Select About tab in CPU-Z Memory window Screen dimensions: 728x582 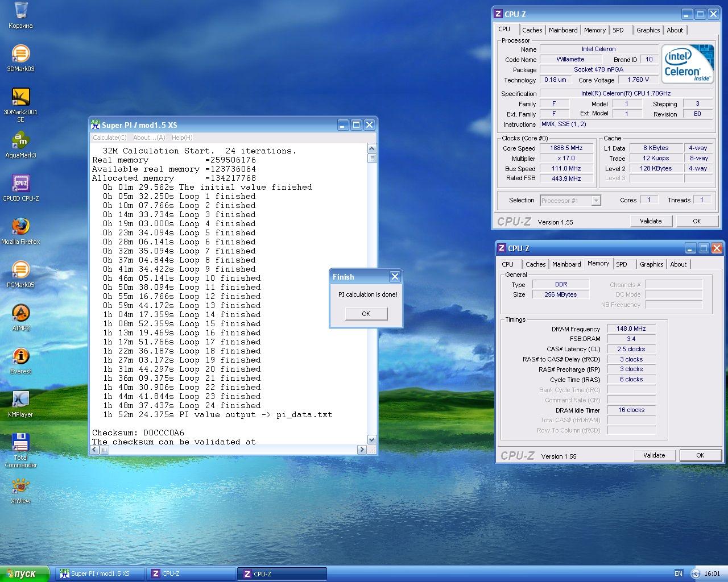tap(679, 264)
